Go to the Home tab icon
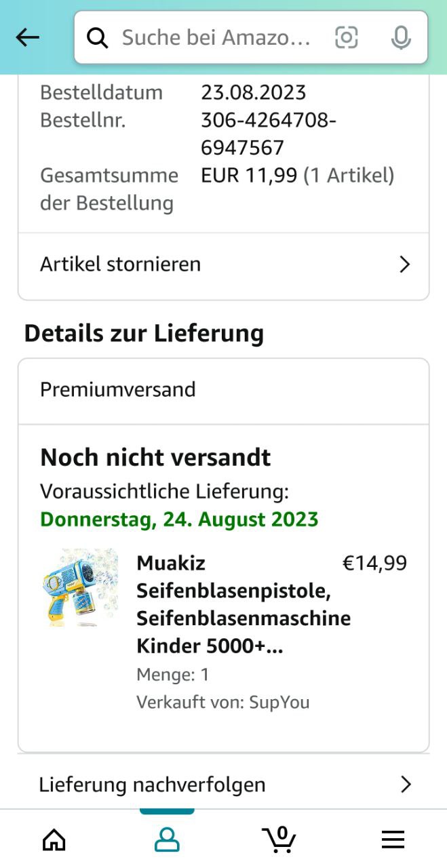The height and width of the screenshot is (868, 447). pyautogui.click(x=54, y=840)
